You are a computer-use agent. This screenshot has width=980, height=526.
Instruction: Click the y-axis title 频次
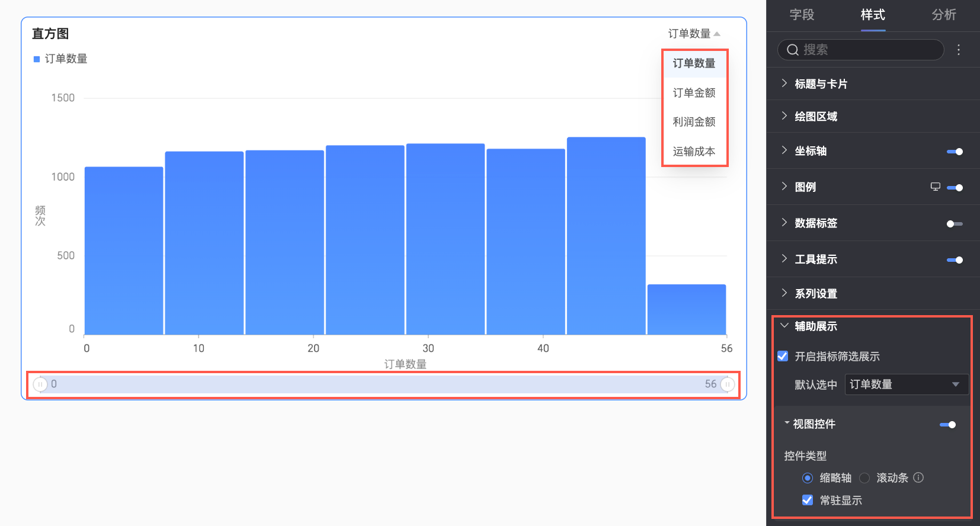click(x=40, y=216)
